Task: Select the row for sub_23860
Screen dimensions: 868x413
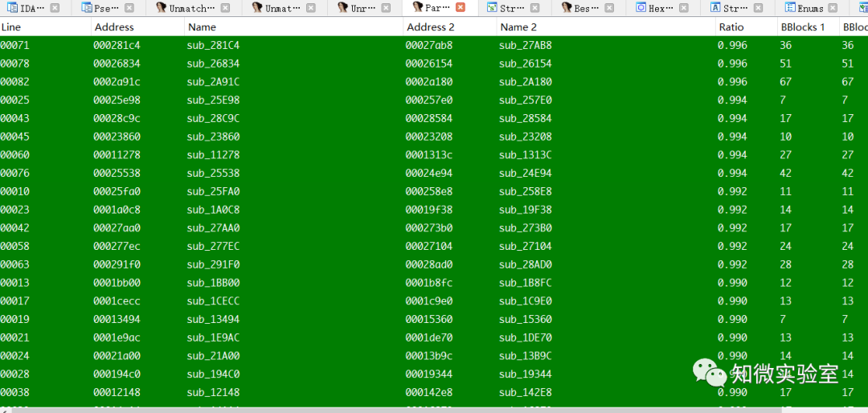Action: click(x=434, y=137)
